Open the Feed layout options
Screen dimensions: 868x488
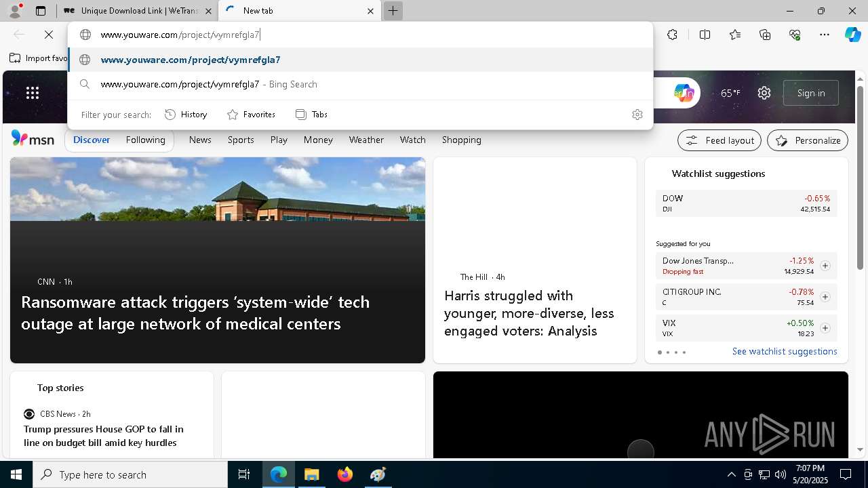coord(719,140)
